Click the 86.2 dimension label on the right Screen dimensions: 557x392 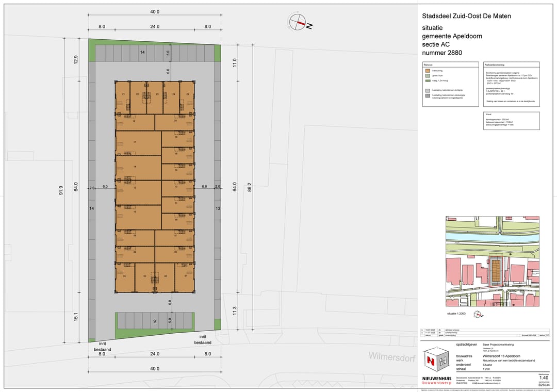click(250, 187)
